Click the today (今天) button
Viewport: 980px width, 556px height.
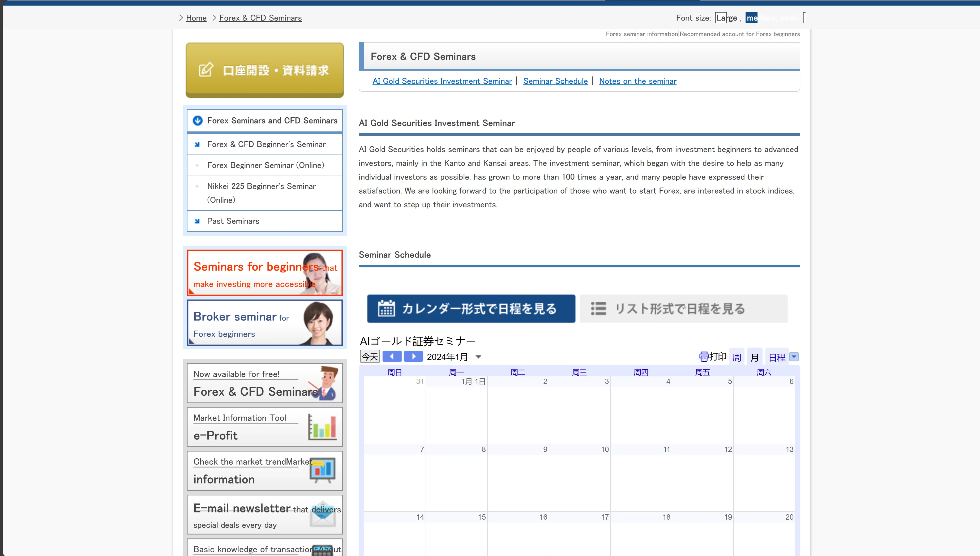370,357
